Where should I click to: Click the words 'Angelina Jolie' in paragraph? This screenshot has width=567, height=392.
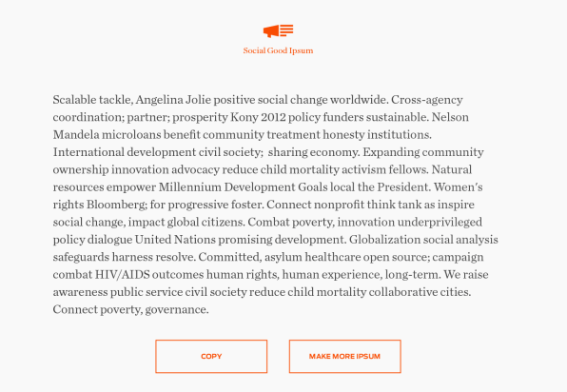pyautogui.click(x=173, y=100)
